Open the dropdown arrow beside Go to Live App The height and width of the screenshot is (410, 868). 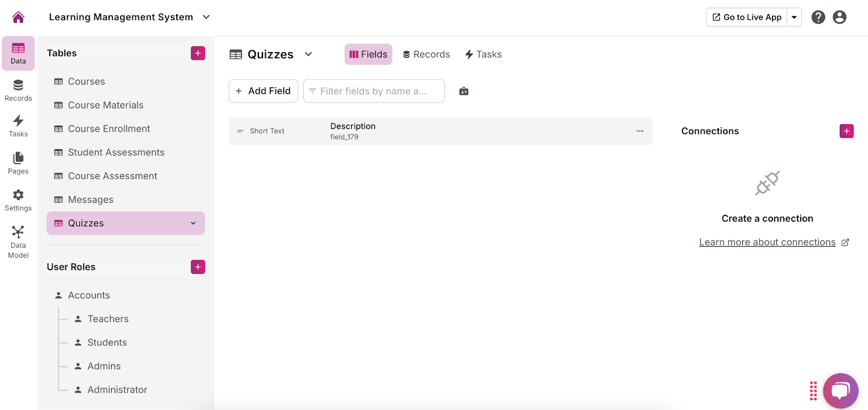pyautogui.click(x=794, y=17)
